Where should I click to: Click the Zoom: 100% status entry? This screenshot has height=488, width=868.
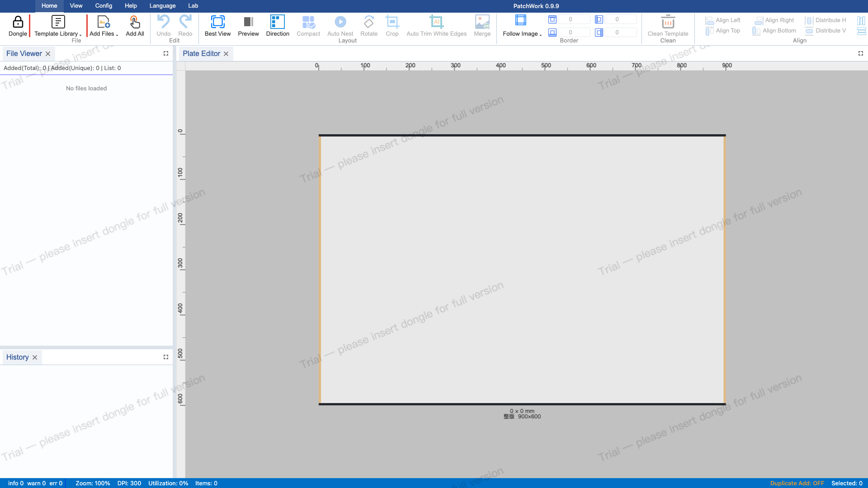93,483
